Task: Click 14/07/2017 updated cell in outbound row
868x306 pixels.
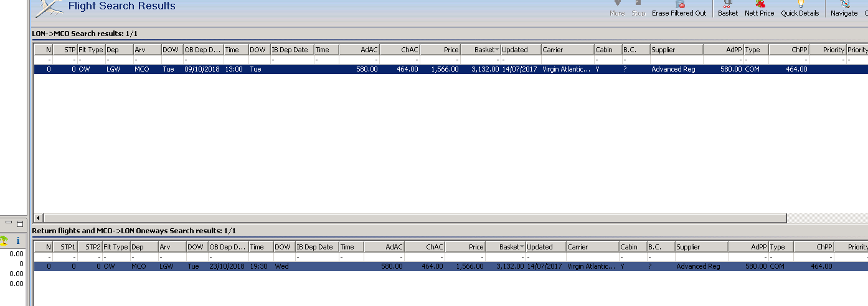Action: pyautogui.click(x=521, y=70)
